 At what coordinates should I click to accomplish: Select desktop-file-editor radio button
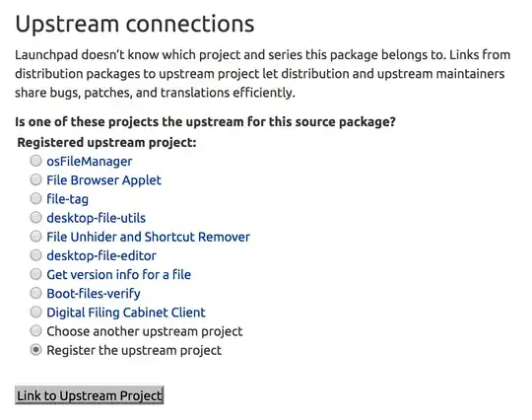35,255
